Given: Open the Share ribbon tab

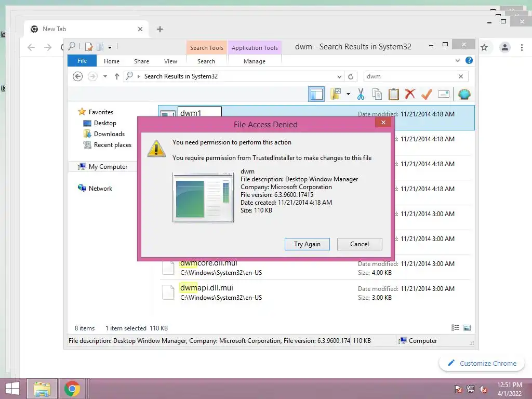Looking at the screenshot, I should (141, 61).
